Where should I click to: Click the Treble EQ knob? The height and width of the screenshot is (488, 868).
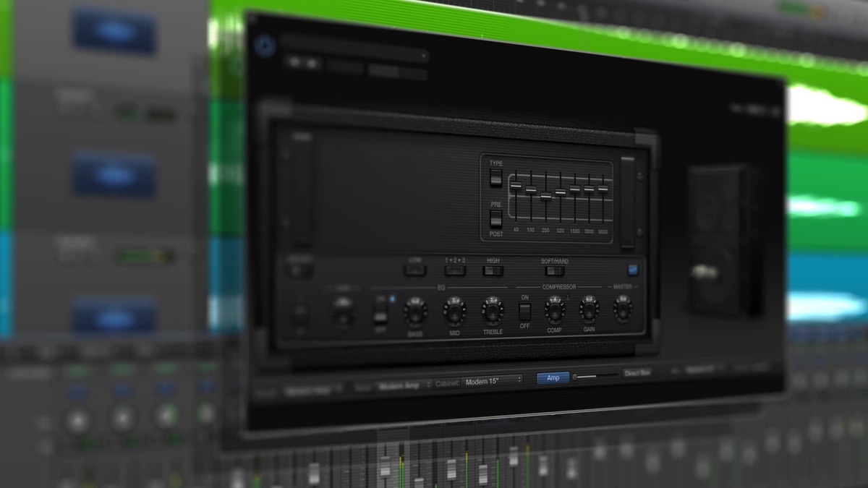pyautogui.click(x=493, y=311)
